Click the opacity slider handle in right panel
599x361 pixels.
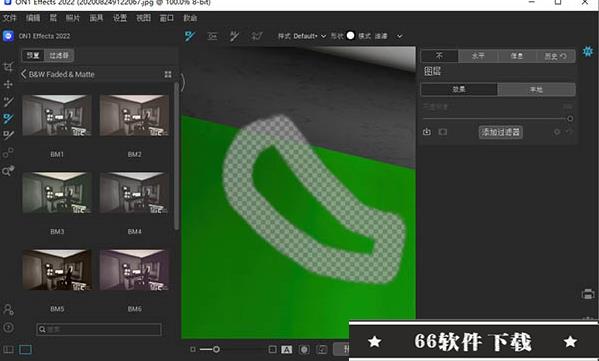pos(570,118)
